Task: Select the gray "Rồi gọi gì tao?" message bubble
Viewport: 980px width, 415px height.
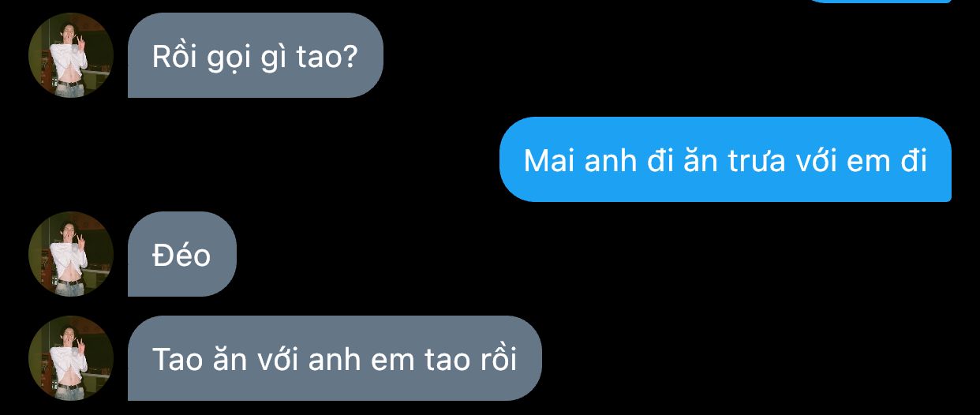Action: coord(256,55)
